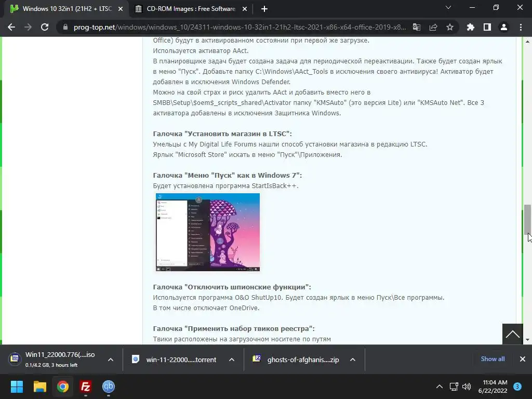Viewport: 532px width, 399px height.
Task: Open File Explorer from taskbar
Action: (x=39, y=387)
